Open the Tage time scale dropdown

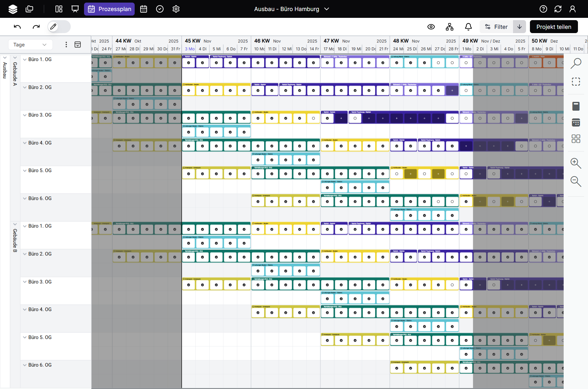(x=30, y=45)
